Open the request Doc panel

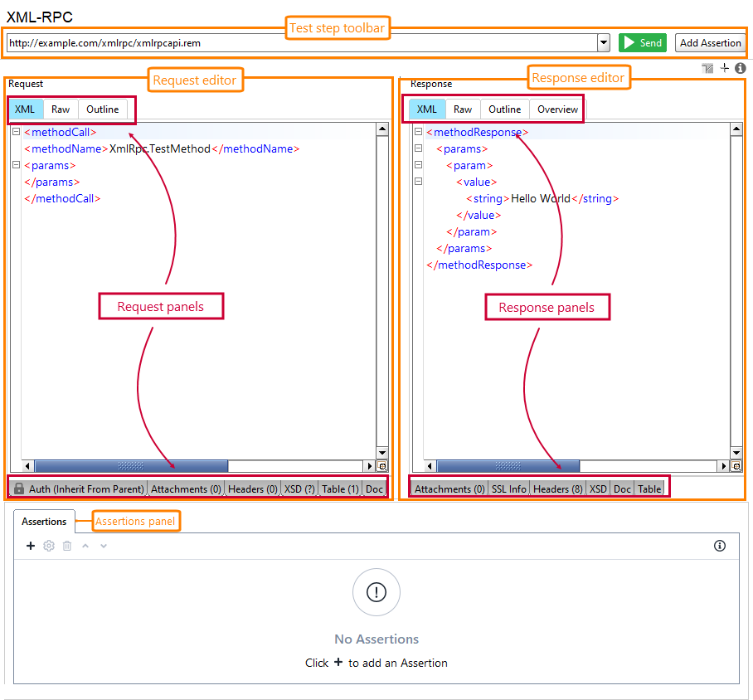(x=374, y=489)
